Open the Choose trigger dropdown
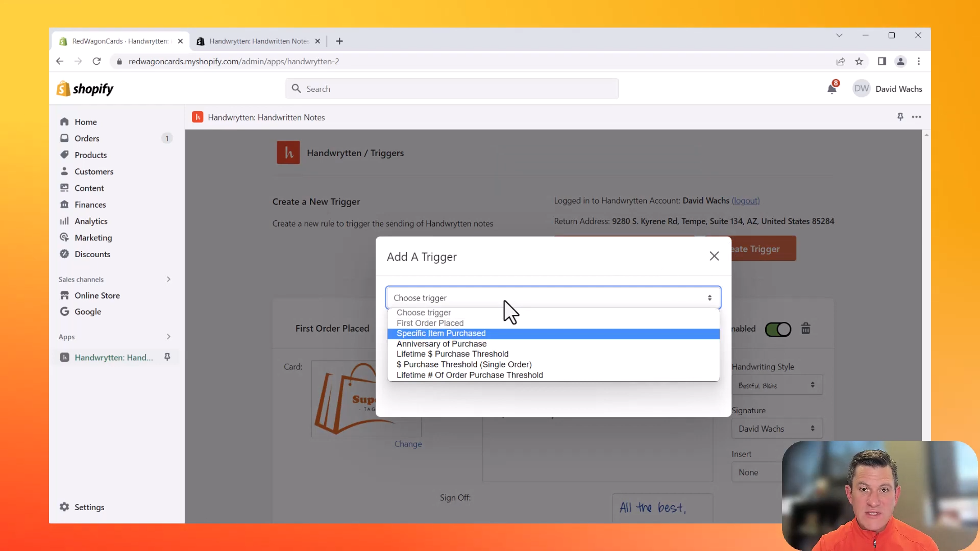The image size is (980, 551). coord(553,298)
